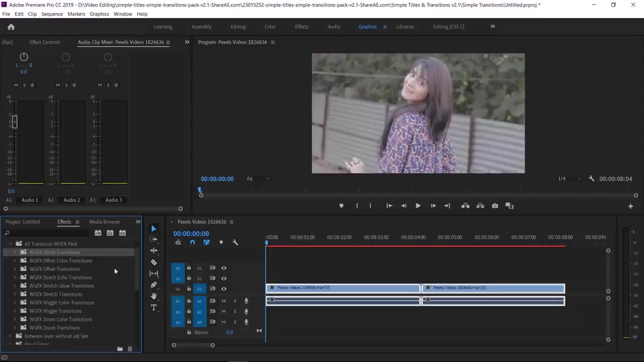Screen dimensions: 644x362
Task: Toggle V3 track output eye
Action: 224,268
